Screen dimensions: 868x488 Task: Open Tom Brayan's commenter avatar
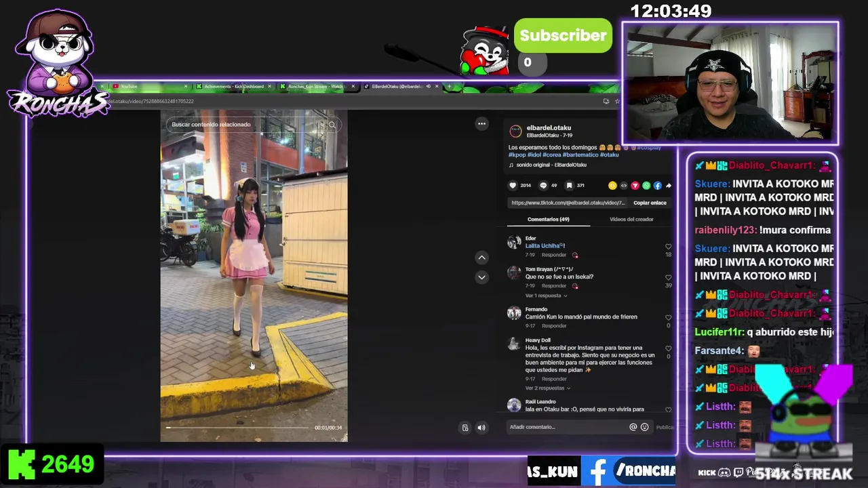[514, 272]
